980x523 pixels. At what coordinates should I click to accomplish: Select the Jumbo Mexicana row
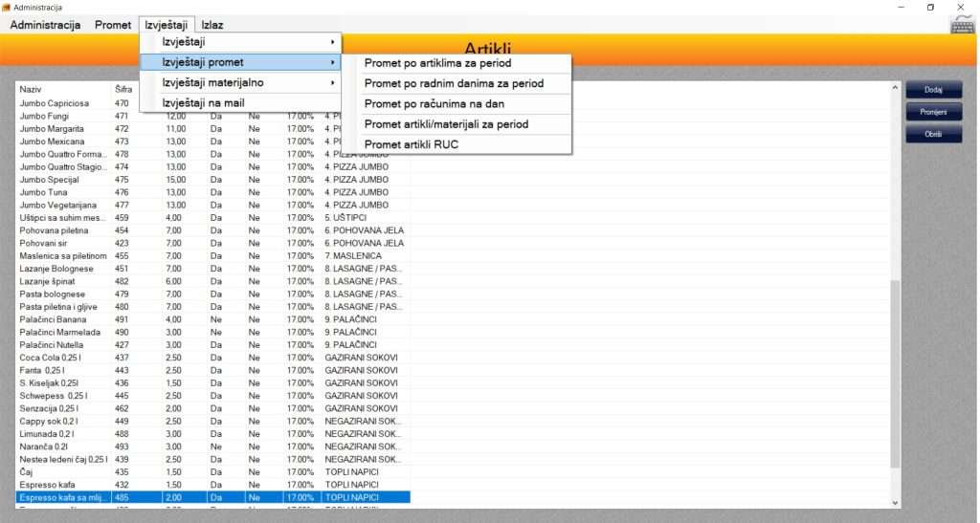(212, 142)
